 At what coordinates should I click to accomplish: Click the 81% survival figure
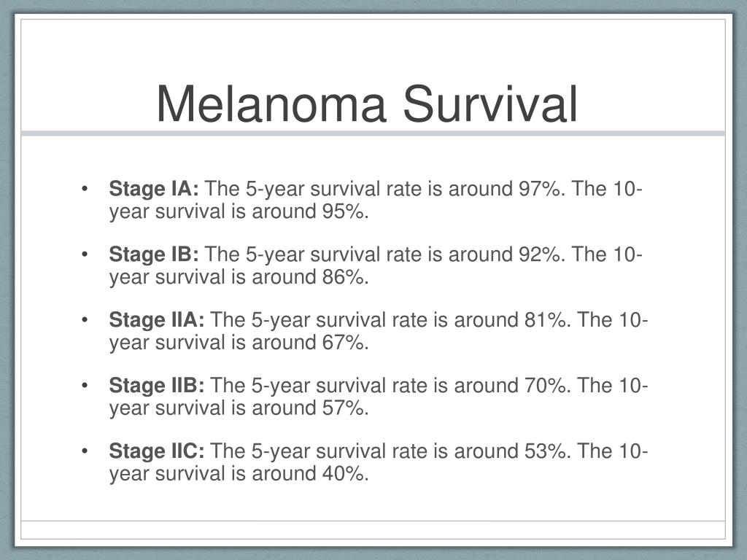coord(545,319)
